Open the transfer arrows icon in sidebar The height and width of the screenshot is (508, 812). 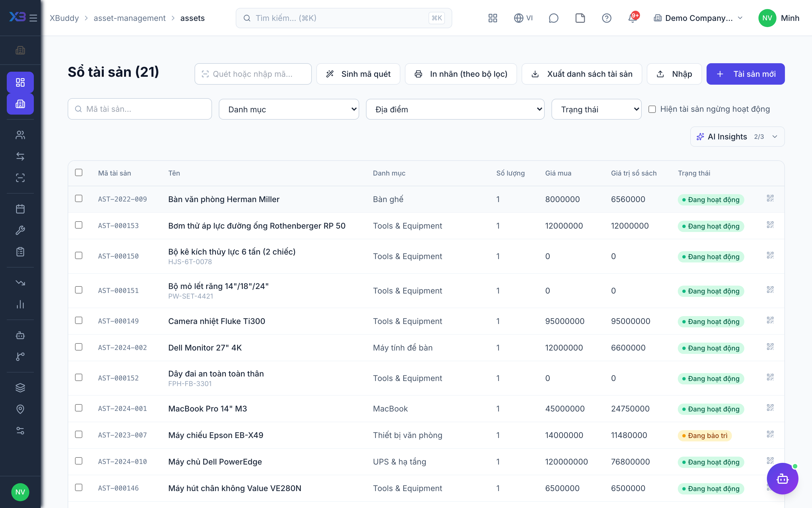(20, 156)
